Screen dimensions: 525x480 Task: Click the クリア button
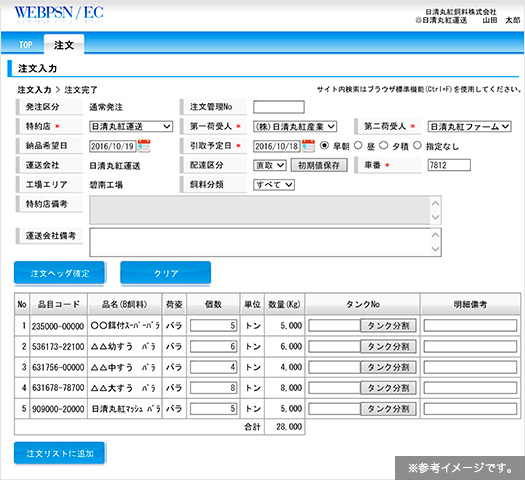click(x=166, y=273)
